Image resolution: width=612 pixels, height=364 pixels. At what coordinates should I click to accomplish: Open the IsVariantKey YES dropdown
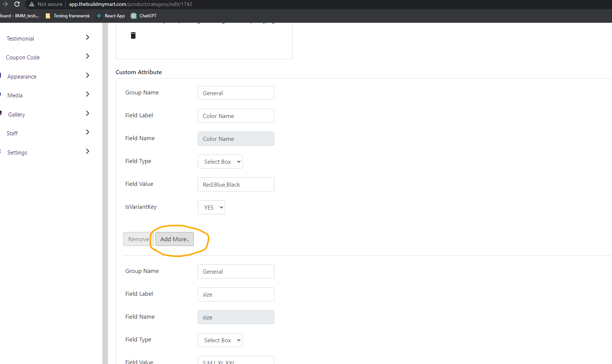[212, 207]
